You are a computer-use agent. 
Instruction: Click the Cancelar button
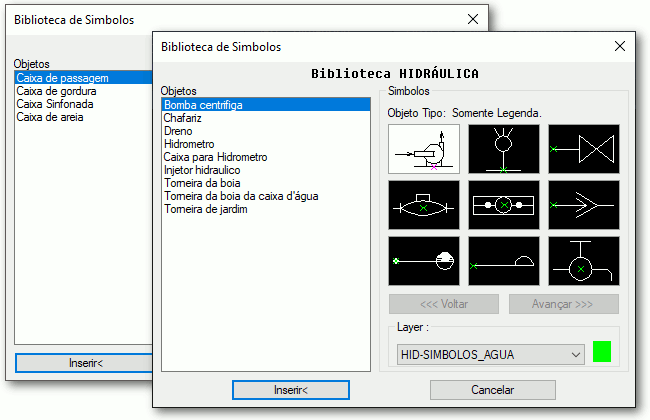click(x=492, y=390)
